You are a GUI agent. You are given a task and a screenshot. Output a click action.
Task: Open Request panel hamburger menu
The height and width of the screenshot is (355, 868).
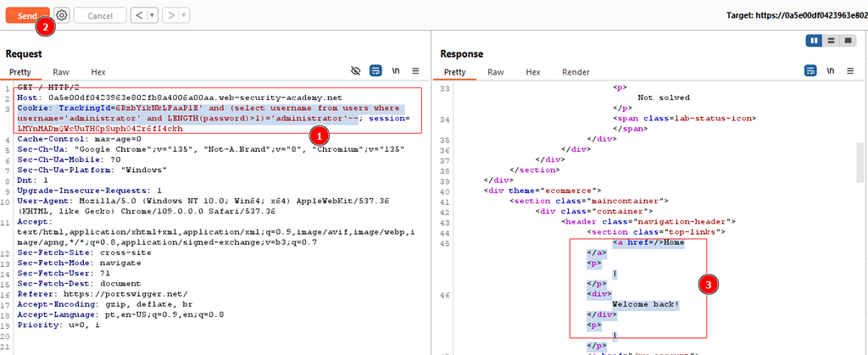[415, 70]
